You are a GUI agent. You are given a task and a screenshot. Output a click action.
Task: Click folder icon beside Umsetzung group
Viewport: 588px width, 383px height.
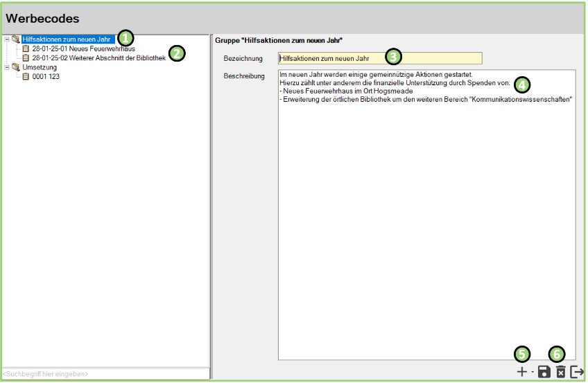click(x=16, y=67)
